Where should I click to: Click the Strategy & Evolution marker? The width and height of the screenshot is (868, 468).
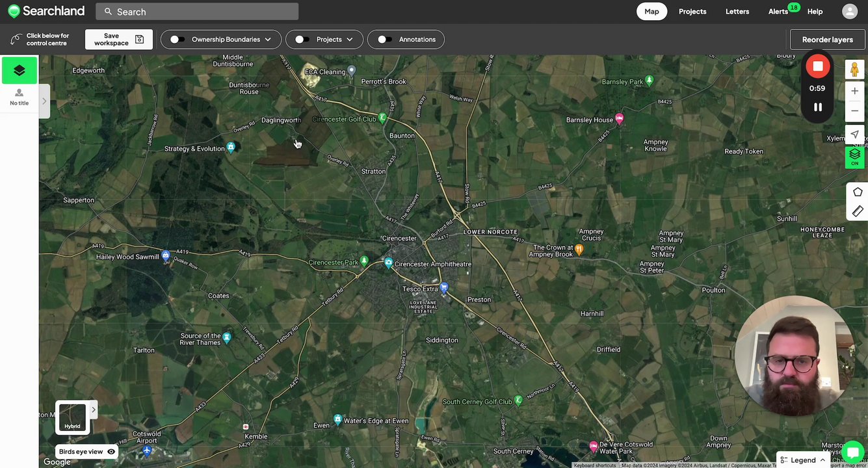[x=230, y=148]
